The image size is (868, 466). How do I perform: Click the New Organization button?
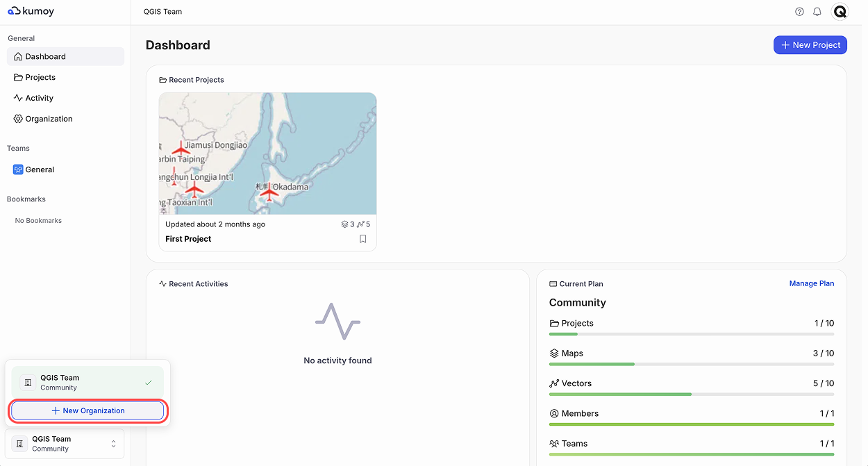pos(87,410)
